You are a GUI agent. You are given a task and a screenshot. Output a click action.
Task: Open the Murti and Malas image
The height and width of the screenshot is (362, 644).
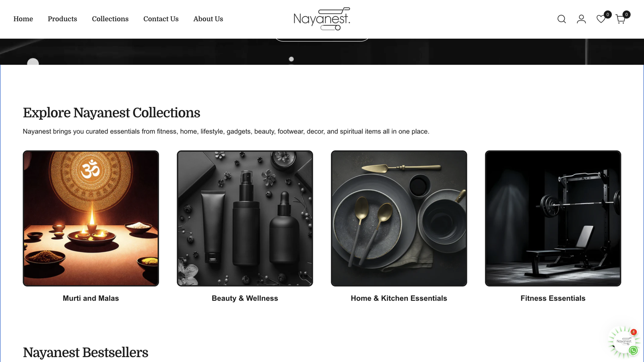(x=91, y=218)
